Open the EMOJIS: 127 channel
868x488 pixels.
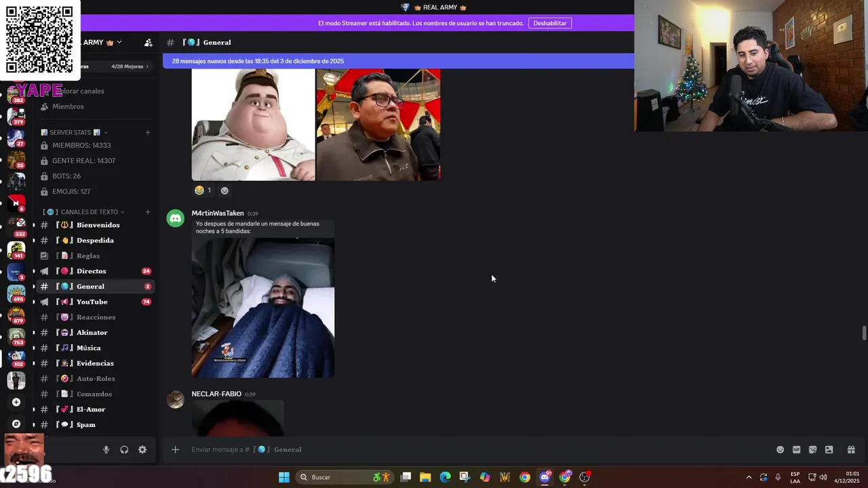click(96, 191)
